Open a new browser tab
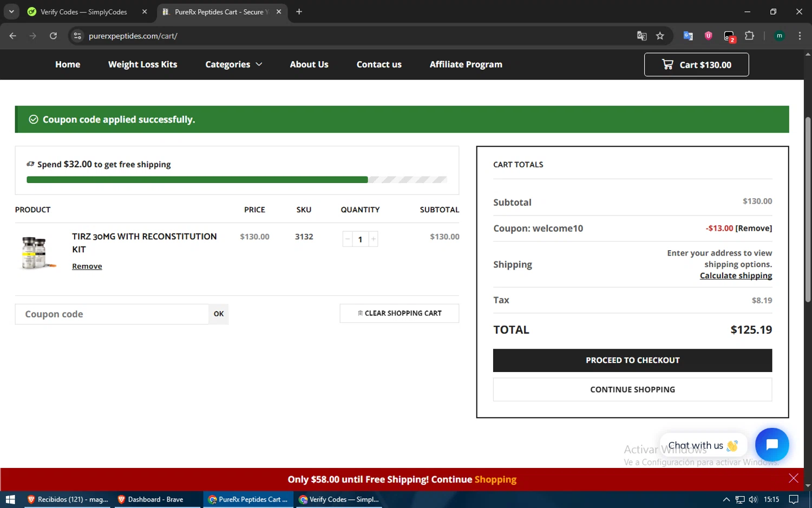 (299, 11)
